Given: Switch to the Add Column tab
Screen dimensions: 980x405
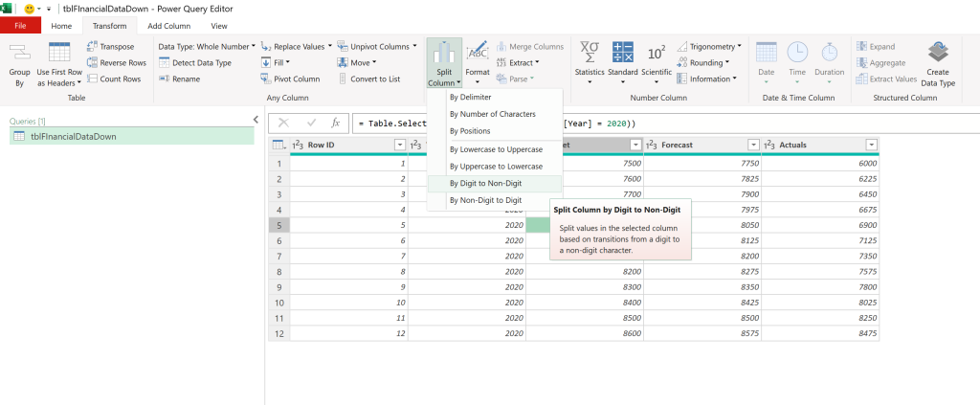Looking at the screenshot, I should coord(168,26).
